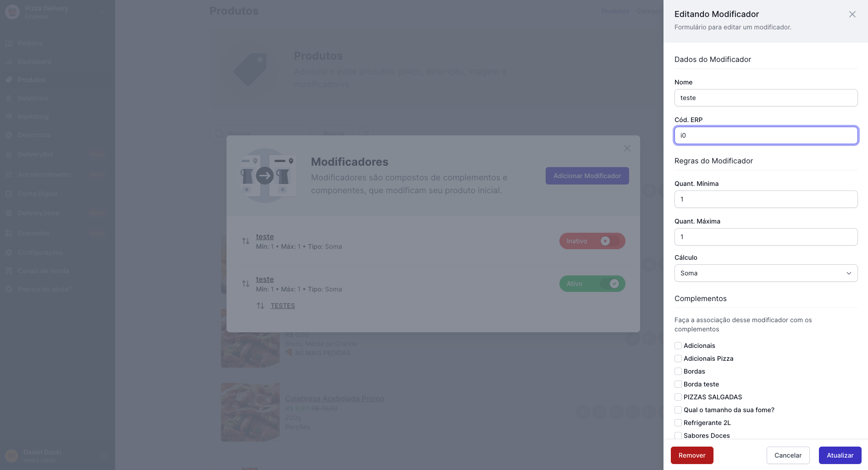Toggle the Inativo switch for teste

(592, 241)
